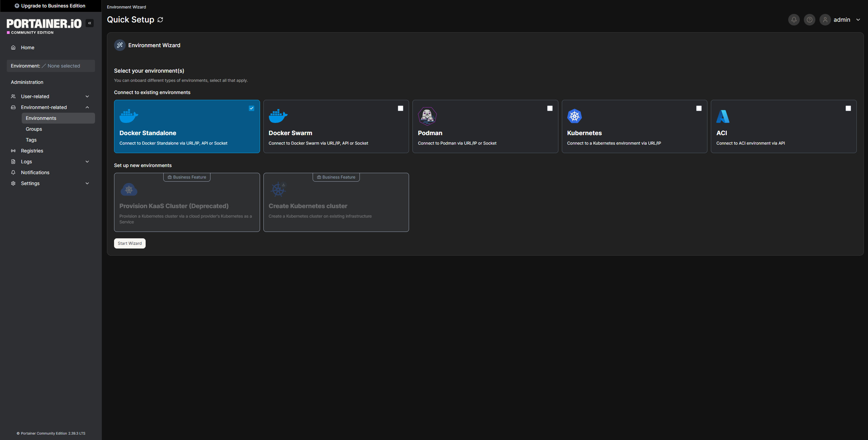868x440 pixels.
Task: Click the Notifications bell icon in the sidebar
Action: [13, 172]
